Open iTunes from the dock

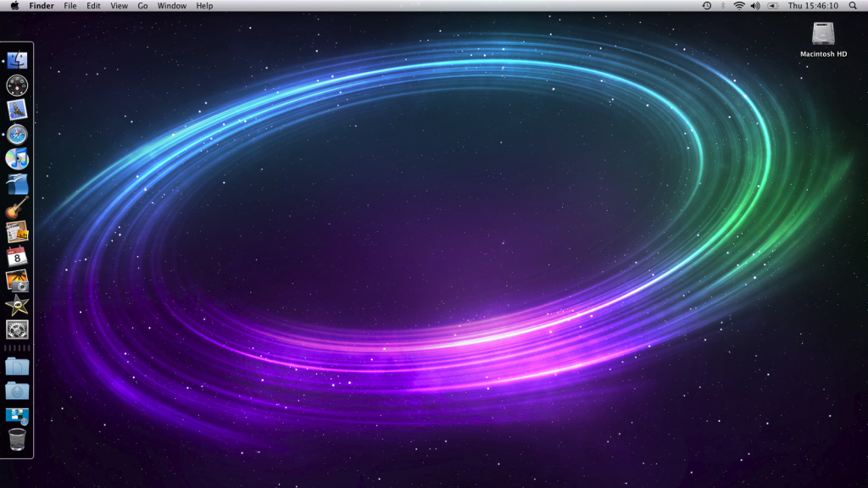[x=17, y=158]
